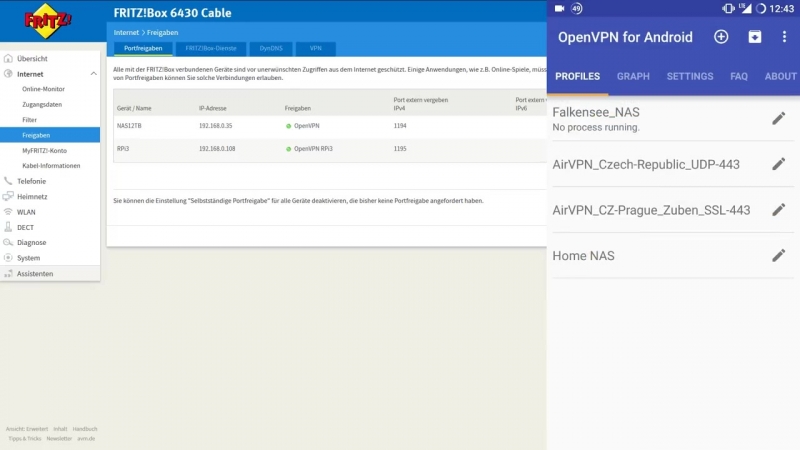Collapse the Internet menu section
Viewport: 800px width, 450px height.
[93, 73]
